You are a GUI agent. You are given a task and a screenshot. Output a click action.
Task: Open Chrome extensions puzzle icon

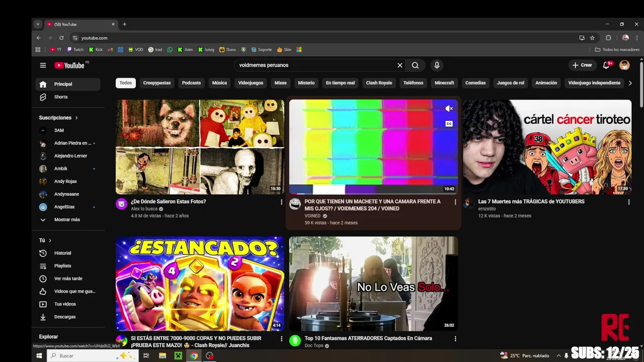(x=608, y=38)
